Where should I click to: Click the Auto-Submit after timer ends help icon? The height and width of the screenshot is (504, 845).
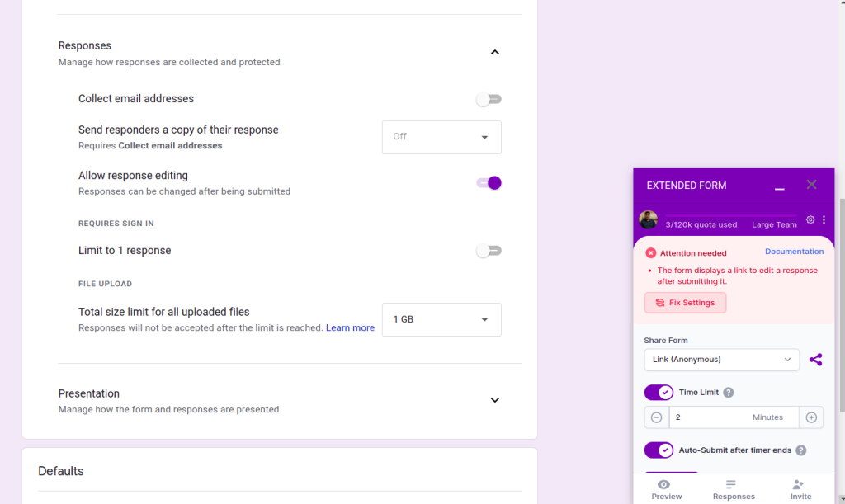pos(800,450)
